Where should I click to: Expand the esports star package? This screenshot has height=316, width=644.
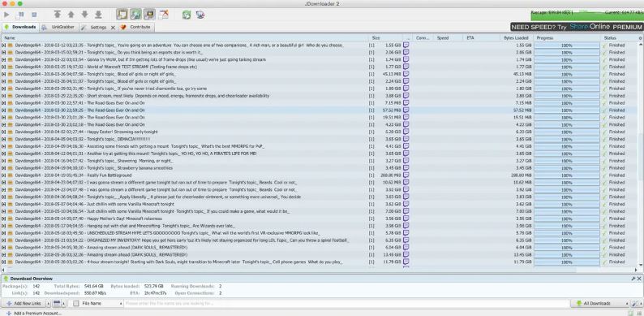(x=4, y=53)
